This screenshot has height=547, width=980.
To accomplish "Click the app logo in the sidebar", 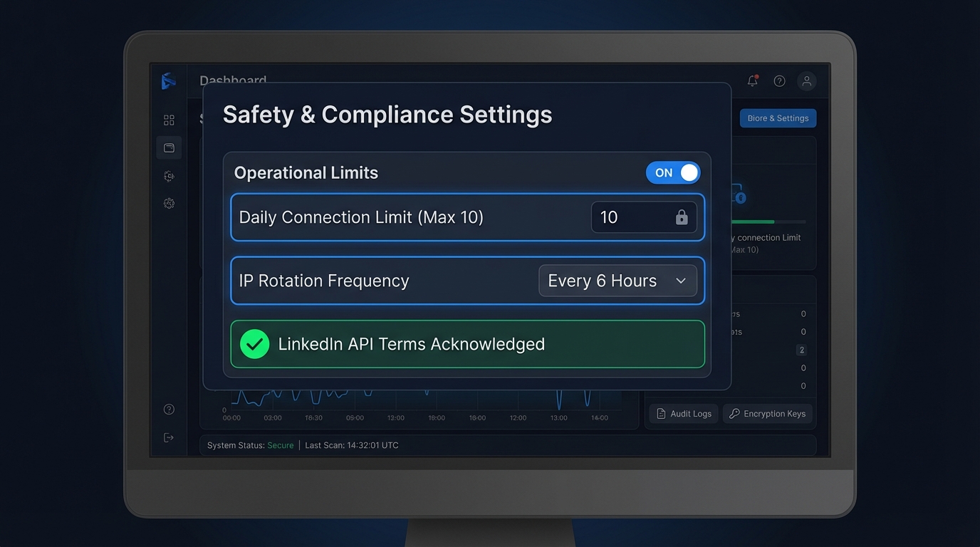I will 168,81.
